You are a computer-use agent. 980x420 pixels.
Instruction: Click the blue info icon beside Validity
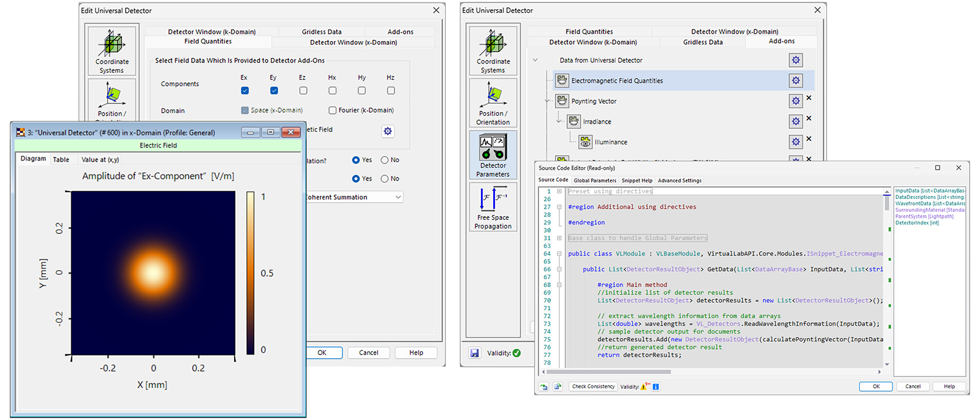coord(656,387)
